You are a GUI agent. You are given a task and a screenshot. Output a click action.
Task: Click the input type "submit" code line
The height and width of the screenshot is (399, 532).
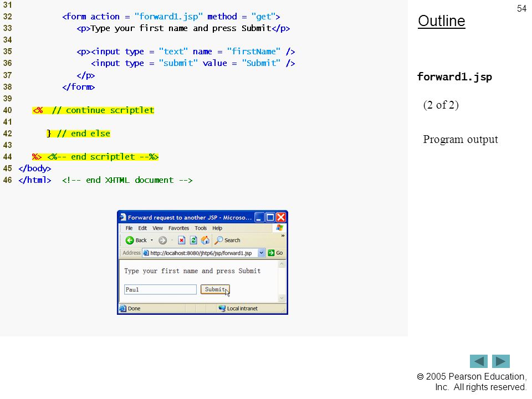pos(193,63)
